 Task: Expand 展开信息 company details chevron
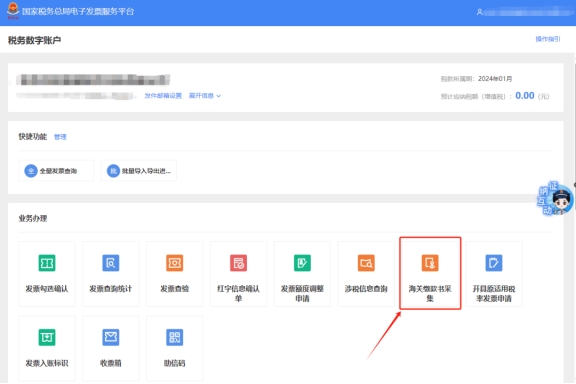coord(219,96)
